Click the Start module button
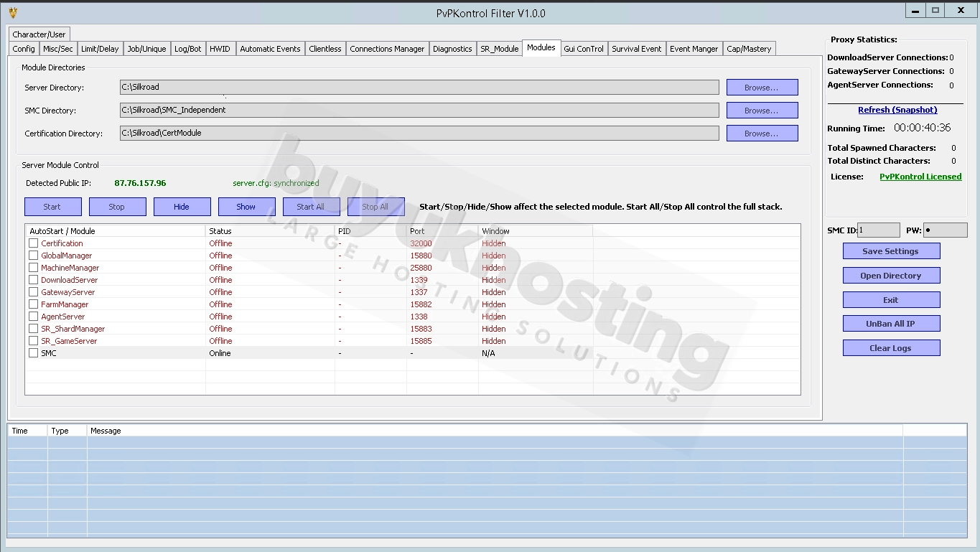 pos(52,207)
